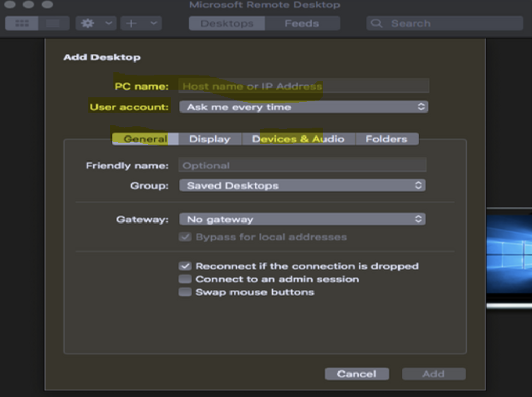Click the "Group:" label
This screenshot has width=532, height=397.
pyautogui.click(x=150, y=186)
